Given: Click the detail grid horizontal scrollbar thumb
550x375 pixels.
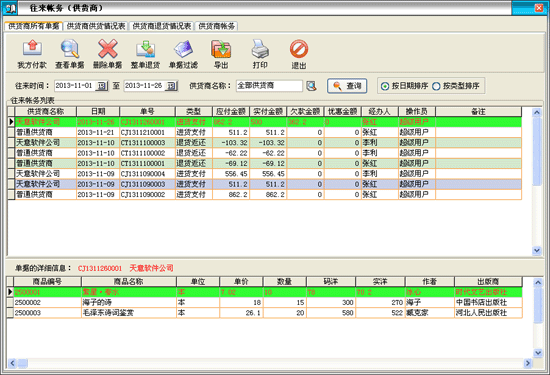Looking at the screenshot, I should pos(23,363).
